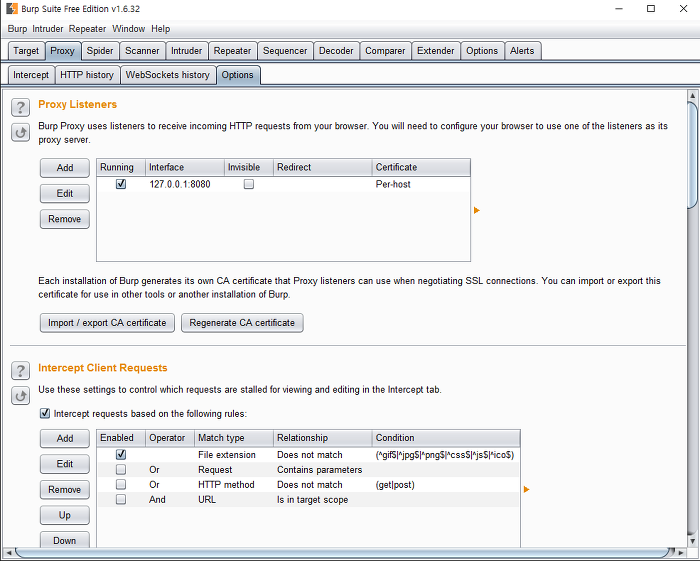Click the scroll up arrow
Image resolution: width=700 pixels, height=561 pixels.
(x=693, y=95)
